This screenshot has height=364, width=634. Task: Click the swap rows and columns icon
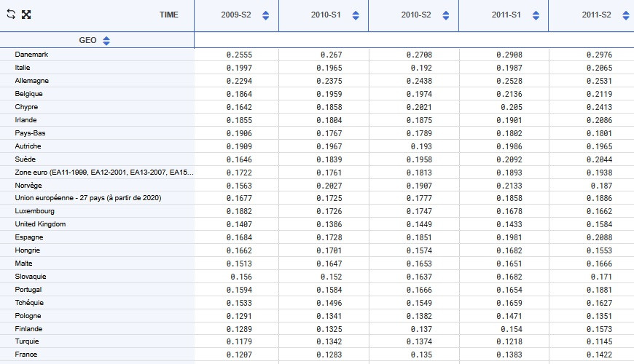(11, 14)
